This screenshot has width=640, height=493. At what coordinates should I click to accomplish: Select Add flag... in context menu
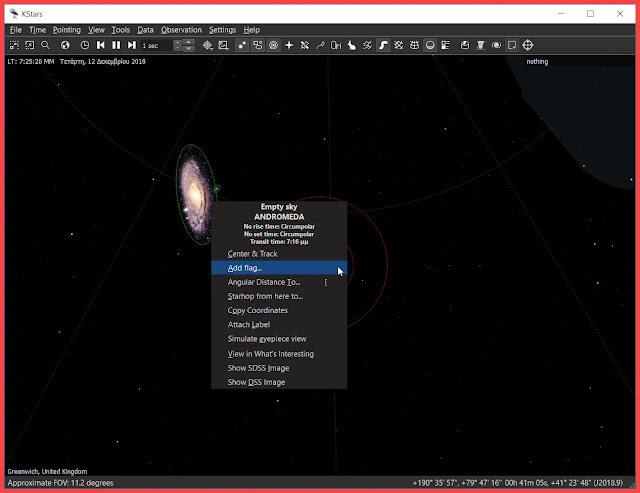(x=279, y=268)
